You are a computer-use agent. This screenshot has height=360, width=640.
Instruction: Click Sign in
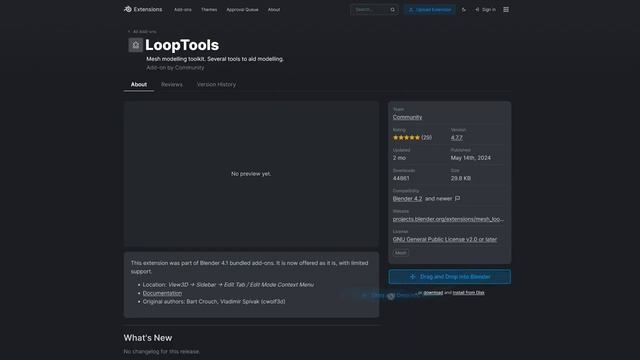click(x=485, y=9)
